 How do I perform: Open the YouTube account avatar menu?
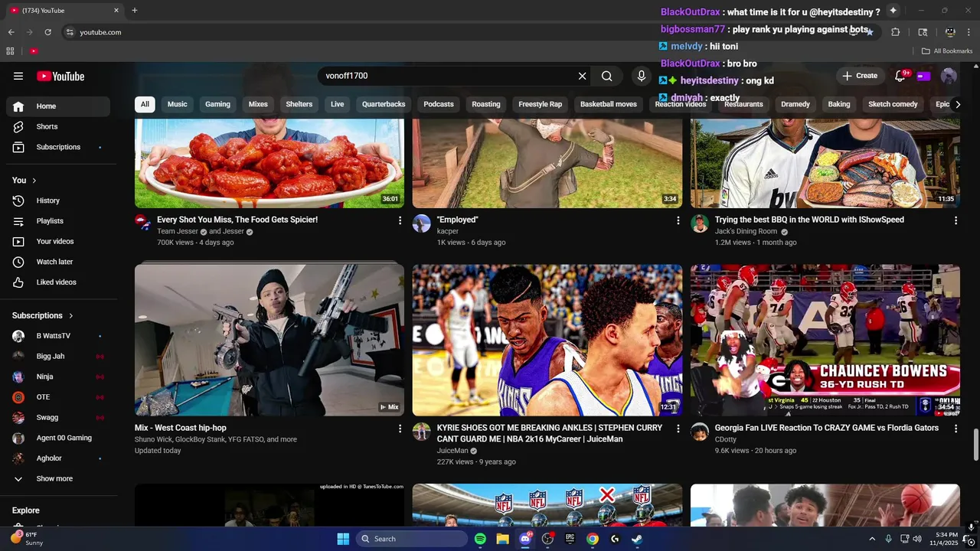coord(949,76)
